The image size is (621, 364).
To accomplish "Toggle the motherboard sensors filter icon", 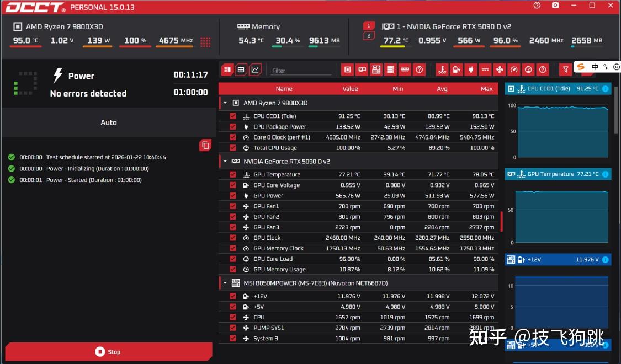I will point(376,69).
